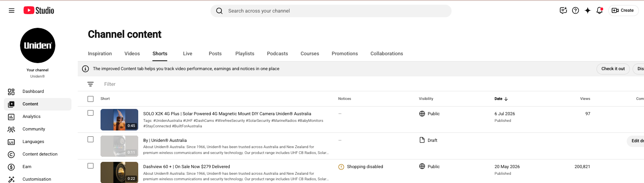Click the Notices column header
The height and width of the screenshot is (183, 644).
coord(345,99)
